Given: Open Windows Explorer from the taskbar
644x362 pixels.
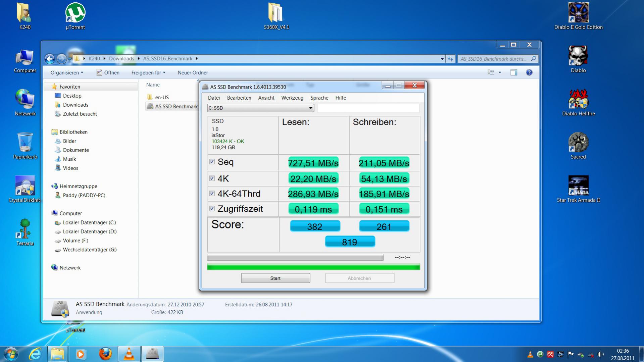Looking at the screenshot, I should [58, 354].
